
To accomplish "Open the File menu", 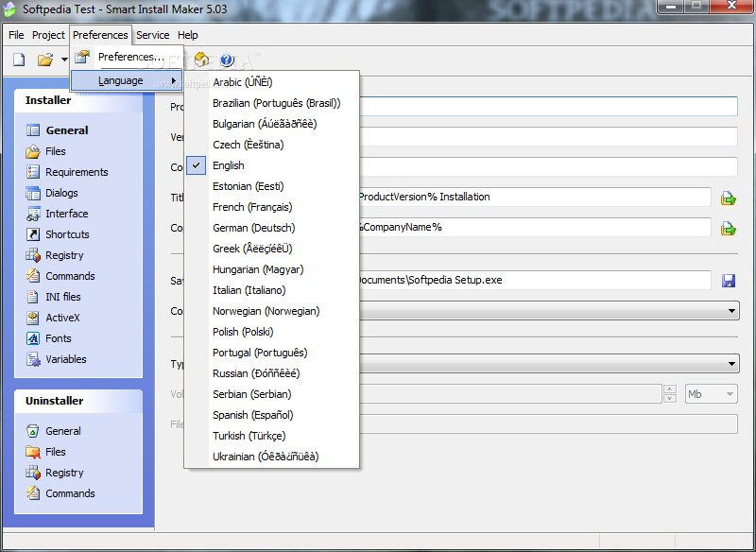I will 16,35.
